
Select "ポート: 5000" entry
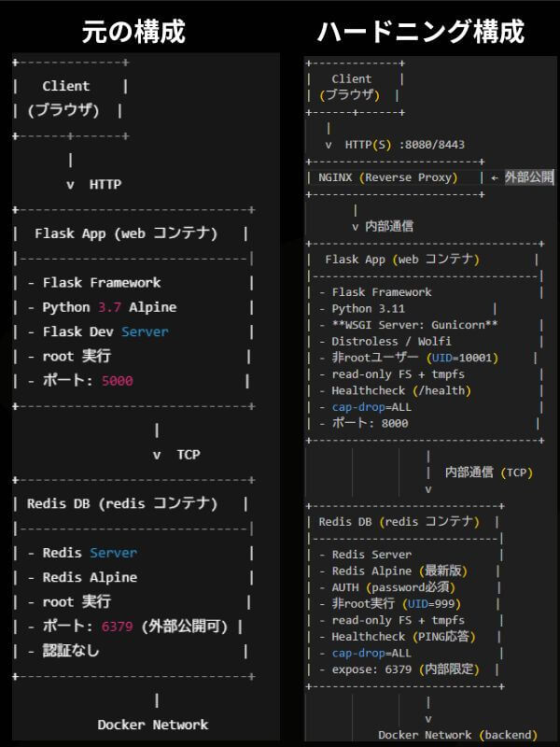[x=88, y=381]
